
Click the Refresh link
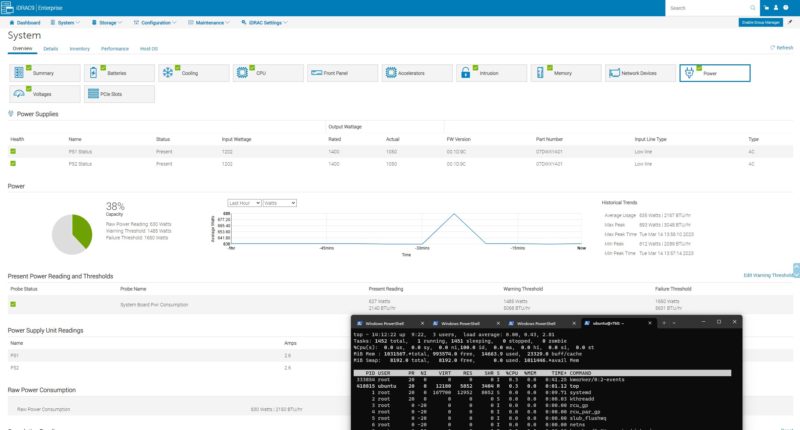[781, 47]
